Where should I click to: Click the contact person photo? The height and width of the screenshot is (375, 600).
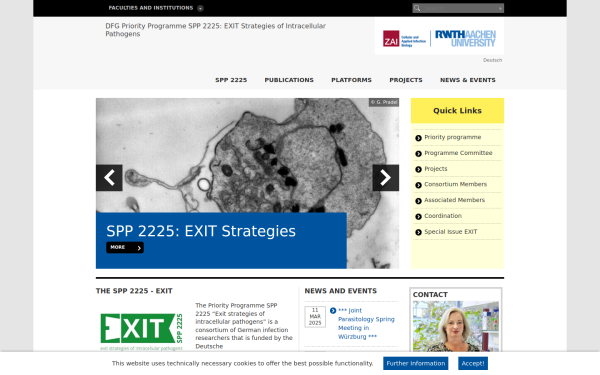coord(456,326)
